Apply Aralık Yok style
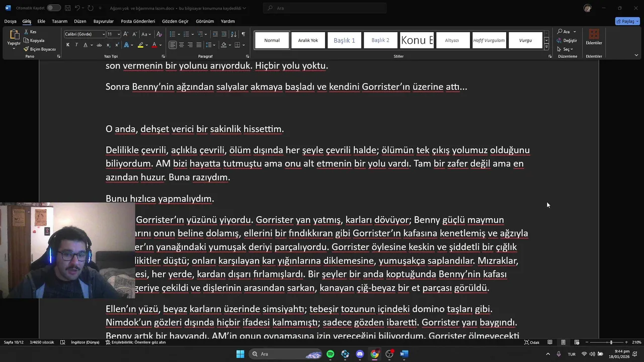The height and width of the screenshot is (362, 644). coord(308,40)
